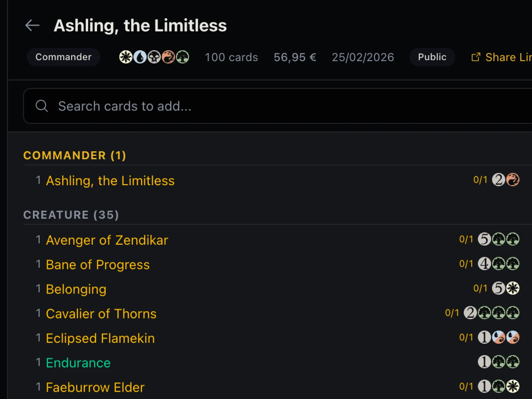Click the Share Link external icon

click(476, 57)
